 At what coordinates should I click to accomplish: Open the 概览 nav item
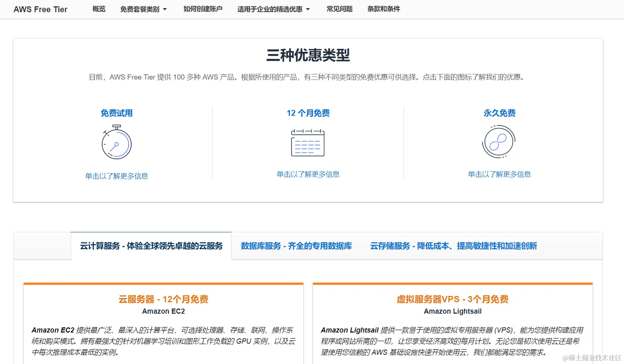[x=99, y=9]
